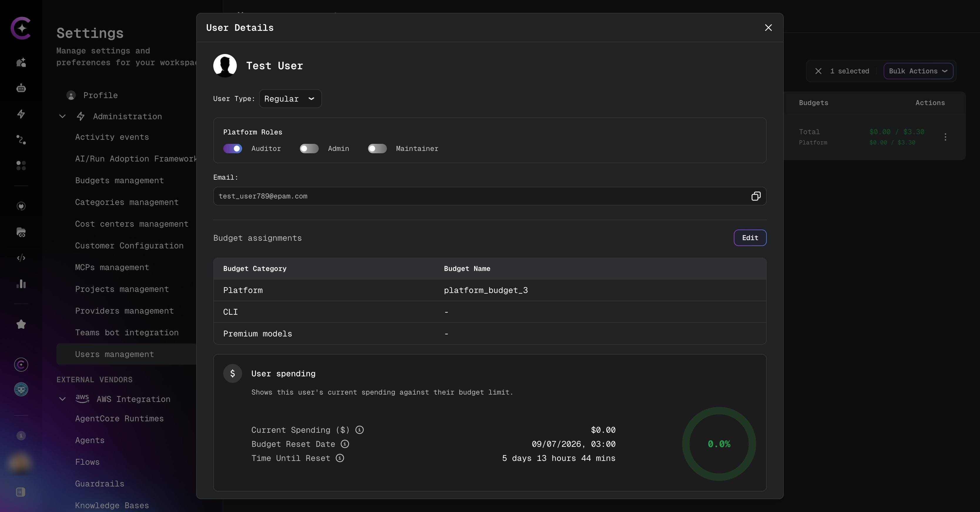Open the bar chart analytics icon in the sidebar
Image resolution: width=980 pixels, height=512 pixels.
coord(21,284)
